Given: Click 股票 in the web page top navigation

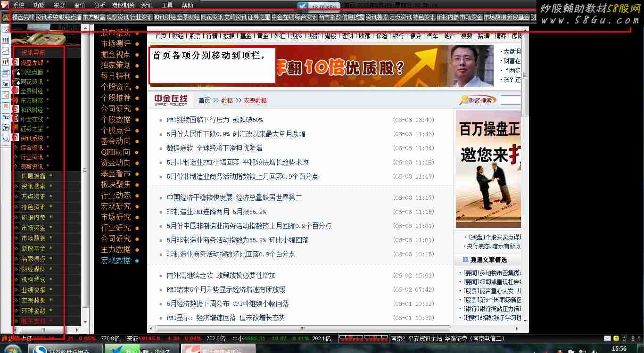Looking at the screenshot, I should 195,36.
